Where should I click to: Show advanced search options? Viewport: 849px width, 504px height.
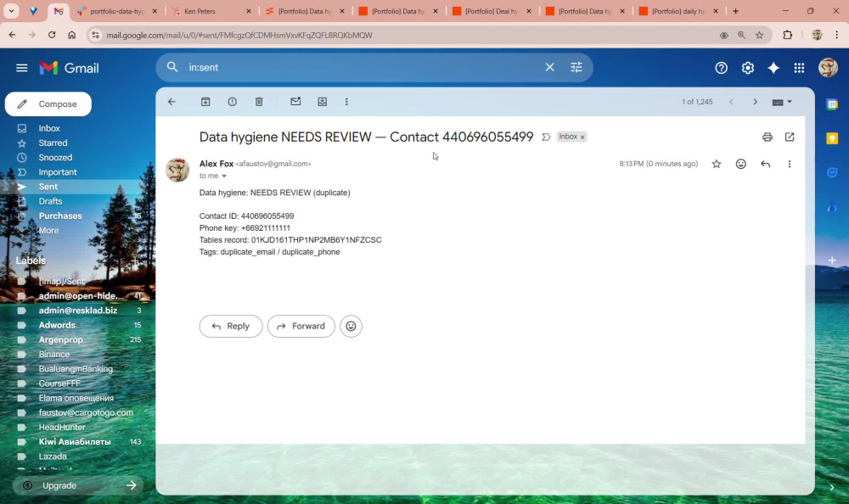coord(576,67)
